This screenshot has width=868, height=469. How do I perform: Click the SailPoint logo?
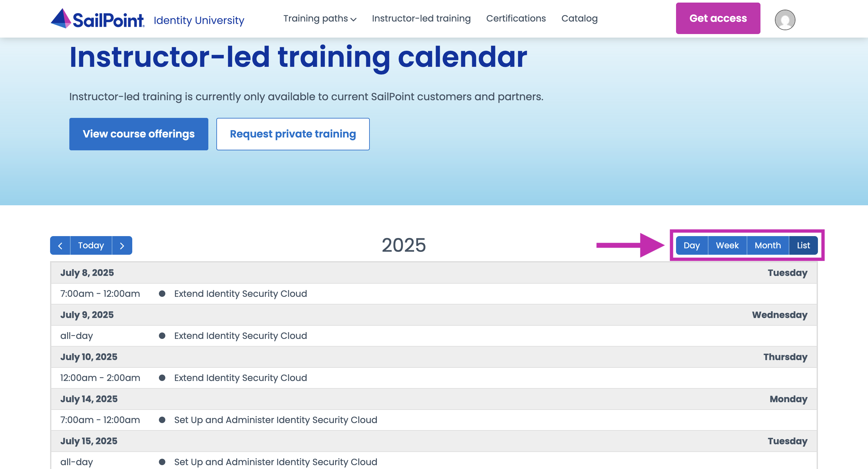point(98,19)
